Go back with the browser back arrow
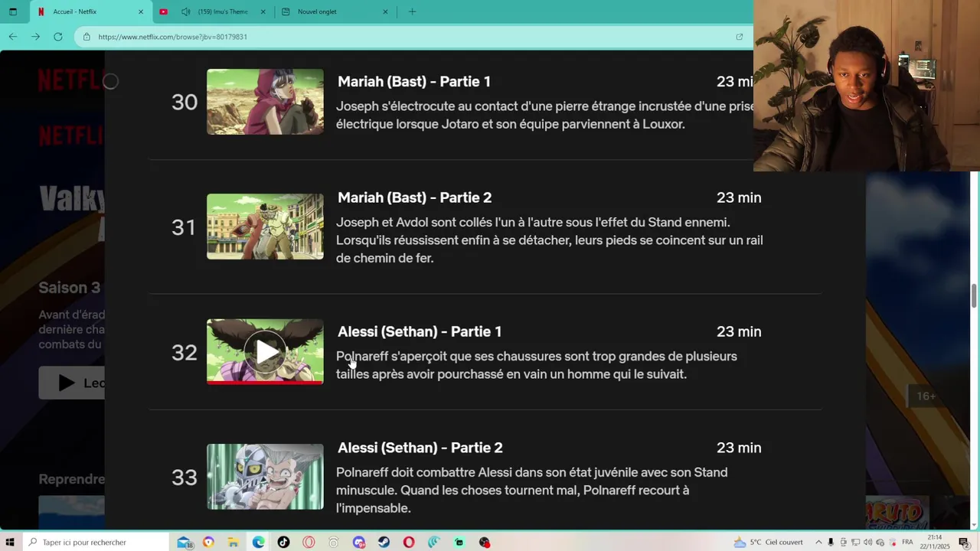980x551 pixels. 13,37
